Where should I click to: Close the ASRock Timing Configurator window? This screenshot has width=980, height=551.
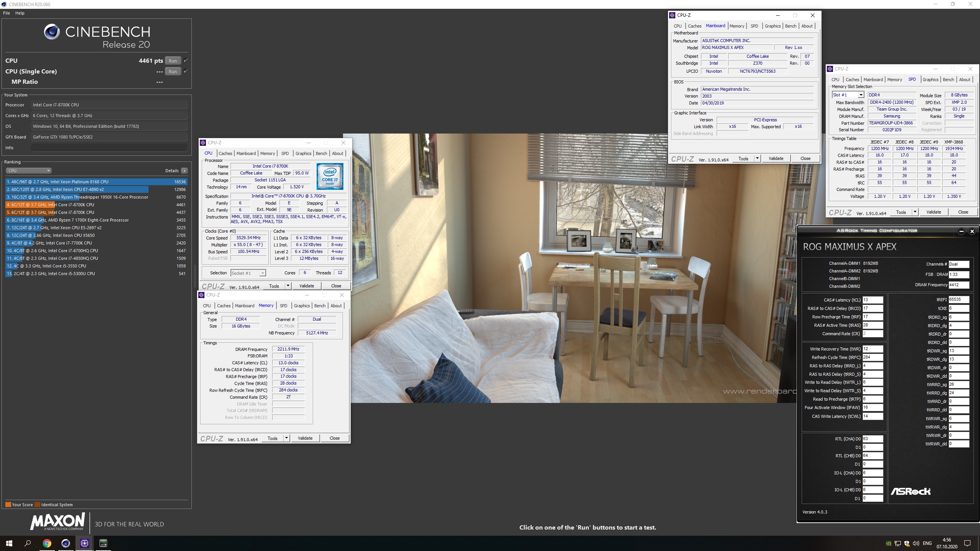(x=972, y=231)
